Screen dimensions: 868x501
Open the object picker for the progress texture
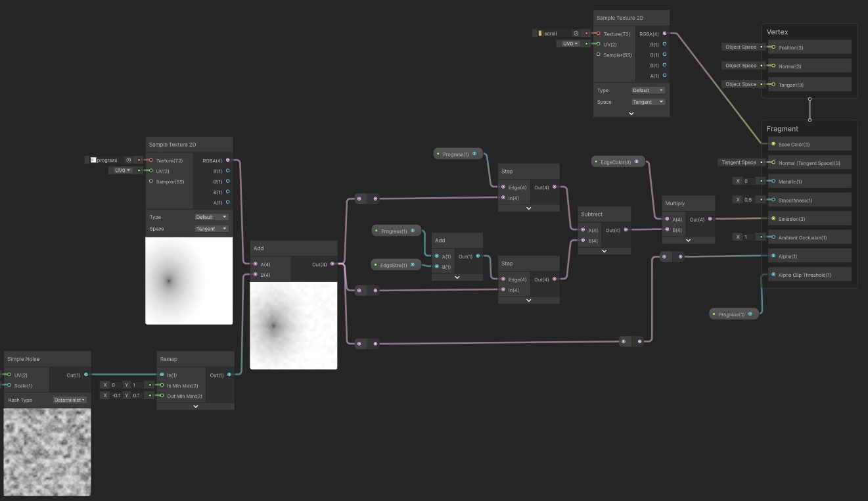pos(129,160)
